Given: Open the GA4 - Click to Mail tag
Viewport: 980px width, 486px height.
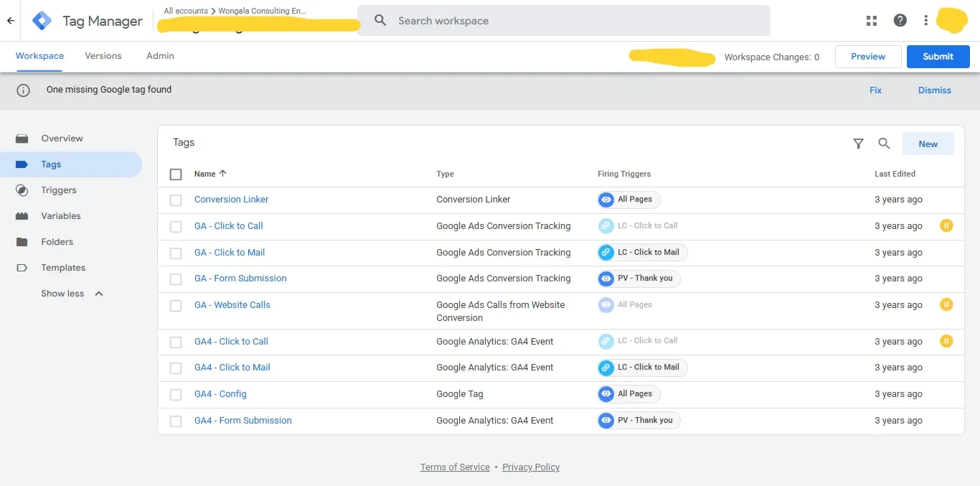Looking at the screenshot, I should [x=232, y=368].
